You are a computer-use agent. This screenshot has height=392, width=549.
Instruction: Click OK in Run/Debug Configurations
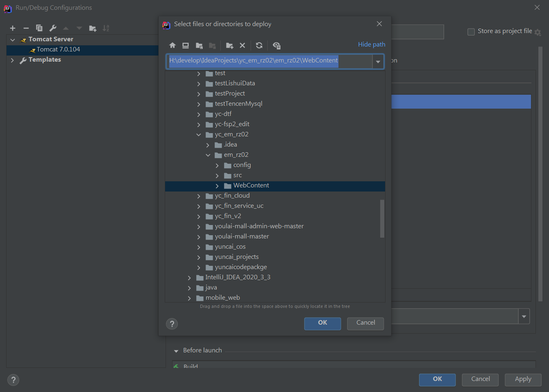[437, 380]
